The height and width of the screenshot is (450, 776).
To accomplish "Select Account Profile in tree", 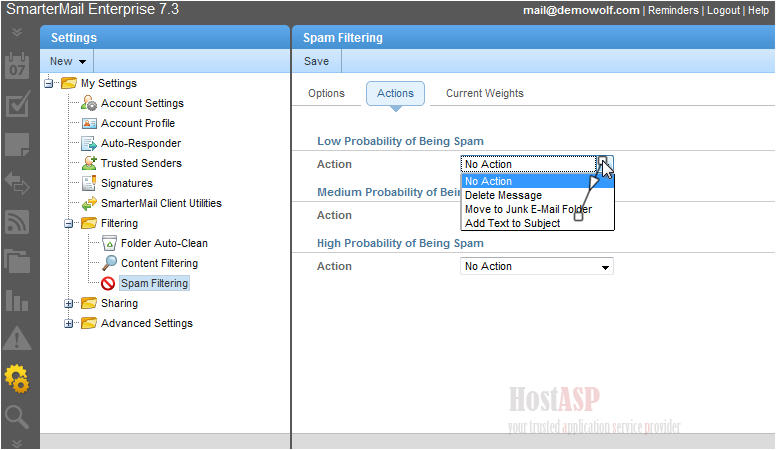I will [x=138, y=123].
